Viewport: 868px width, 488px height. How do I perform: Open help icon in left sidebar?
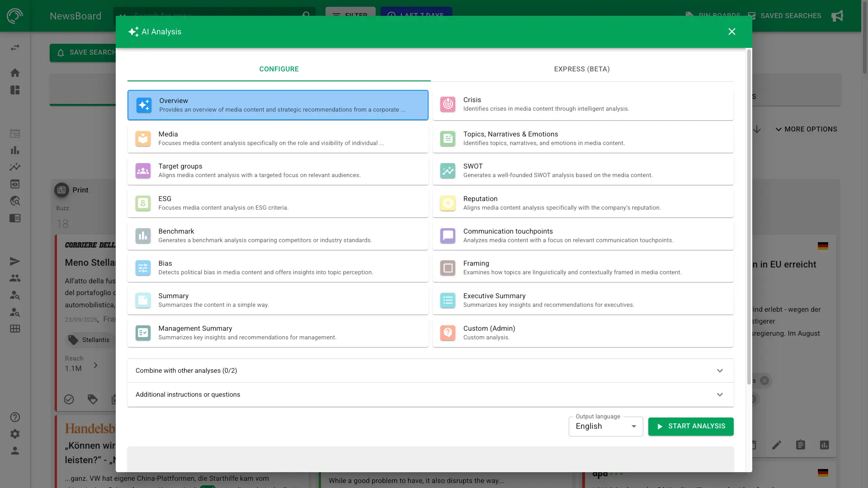point(15,417)
